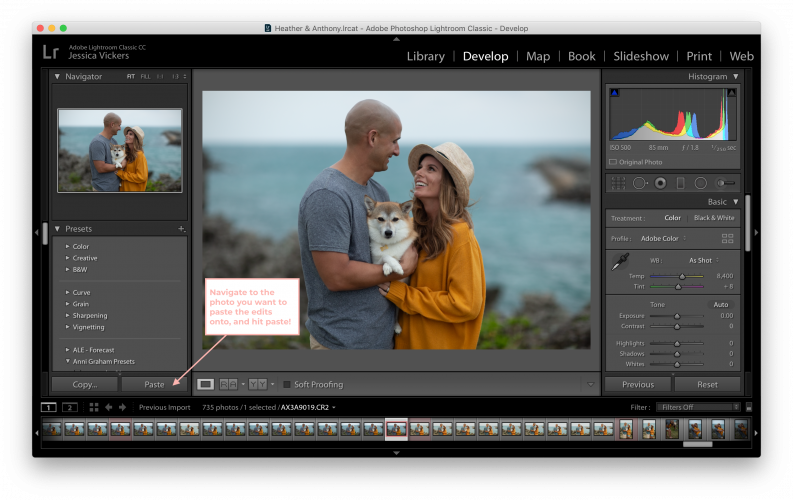Toggle filter lock switch at filmstrip right

749,407
